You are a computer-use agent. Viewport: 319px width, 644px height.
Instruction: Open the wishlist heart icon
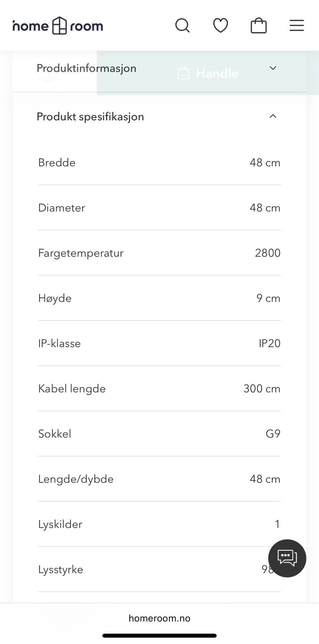pos(220,26)
